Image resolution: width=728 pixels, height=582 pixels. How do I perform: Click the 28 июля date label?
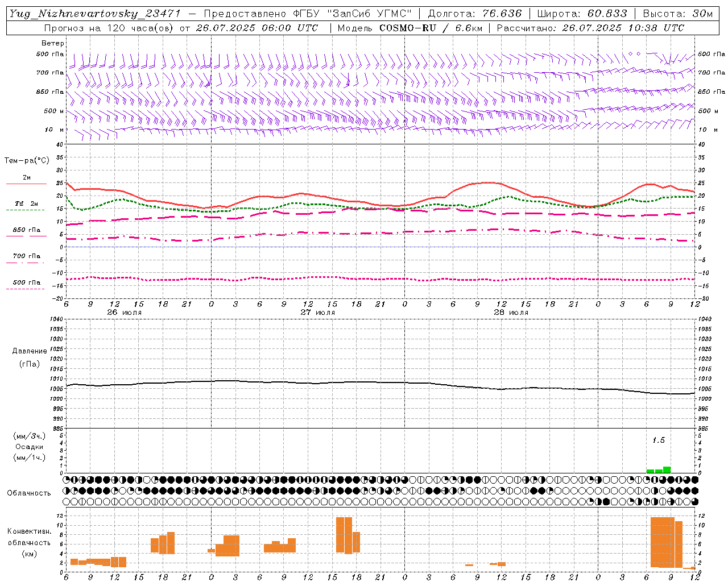pos(511,313)
